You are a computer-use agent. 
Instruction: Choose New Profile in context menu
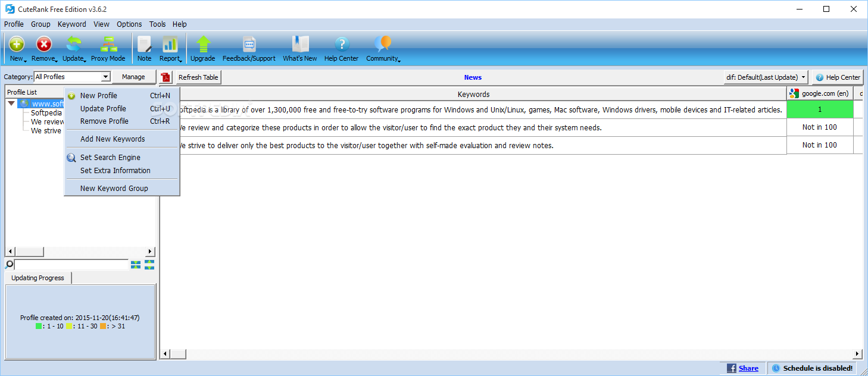122,95
